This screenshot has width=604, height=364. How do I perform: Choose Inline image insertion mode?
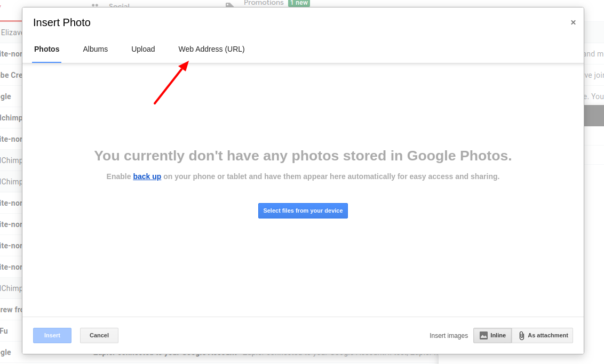492,336
